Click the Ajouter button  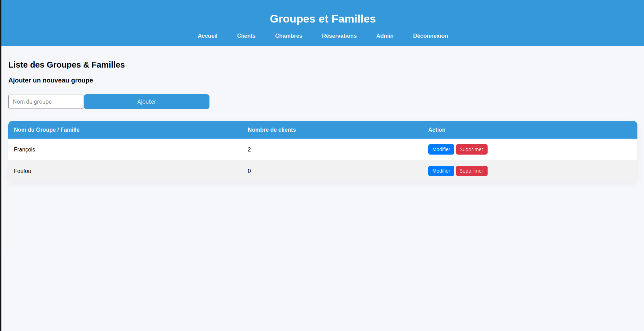click(146, 102)
